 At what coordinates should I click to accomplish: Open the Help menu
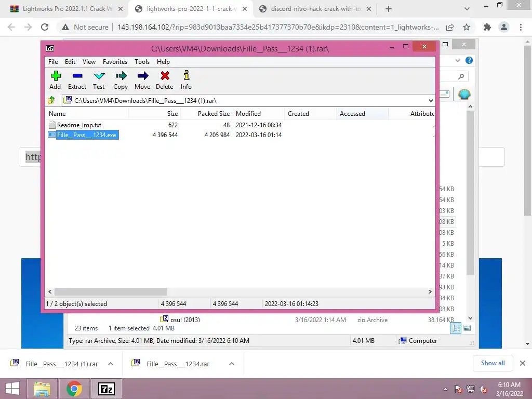(163, 62)
